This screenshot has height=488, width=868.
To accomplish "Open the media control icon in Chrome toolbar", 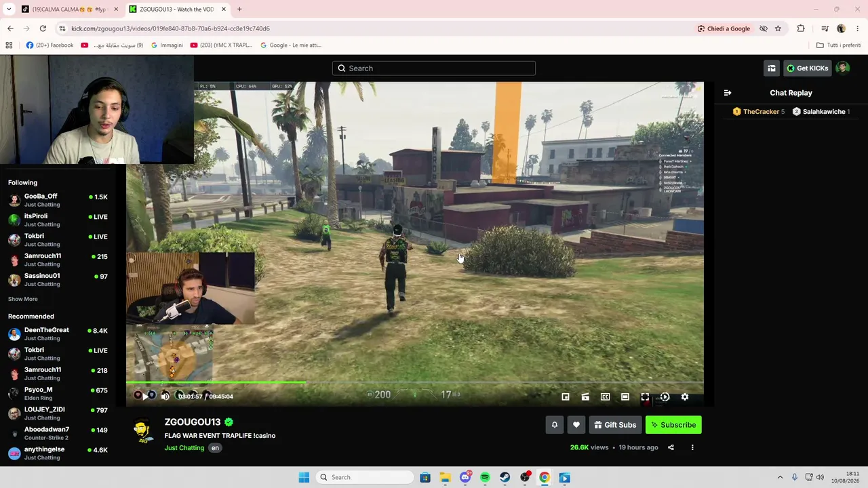I will coord(825,28).
